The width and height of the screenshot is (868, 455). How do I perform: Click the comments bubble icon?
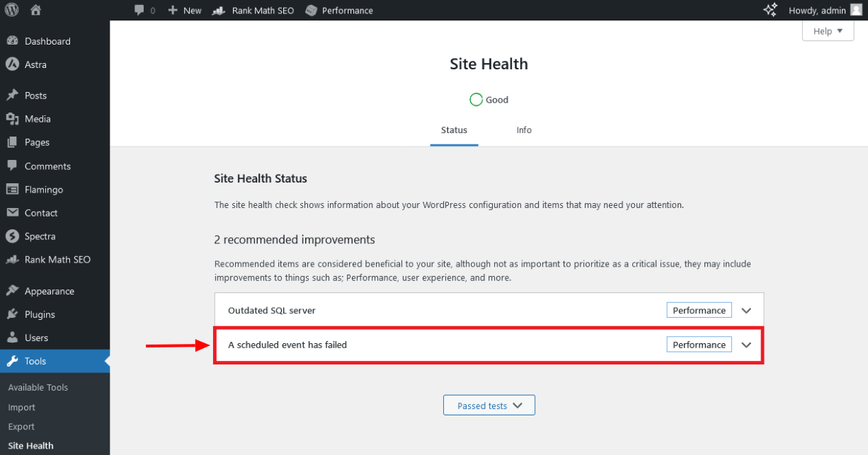point(139,10)
